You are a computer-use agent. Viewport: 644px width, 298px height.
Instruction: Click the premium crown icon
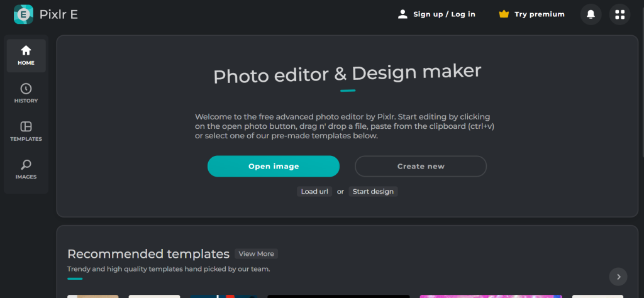click(x=504, y=14)
